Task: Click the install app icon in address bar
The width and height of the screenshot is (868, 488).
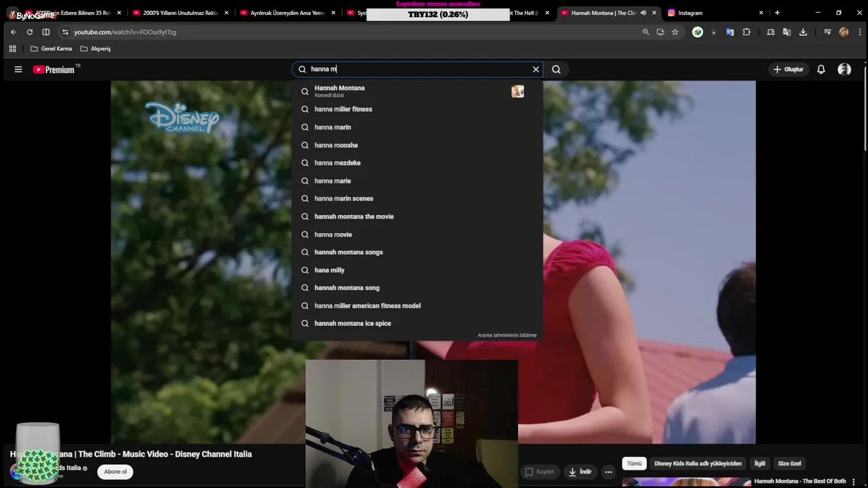Action: [660, 32]
